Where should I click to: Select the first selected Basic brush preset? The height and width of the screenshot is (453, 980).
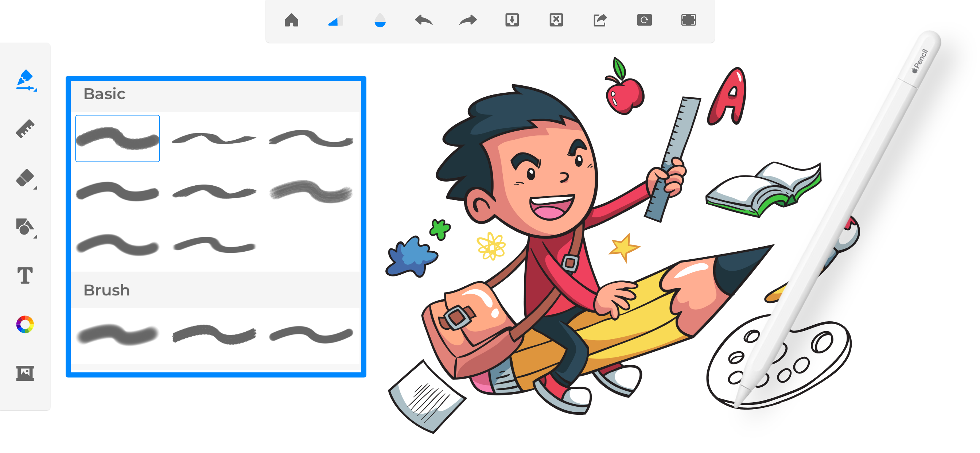coord(117,138)
